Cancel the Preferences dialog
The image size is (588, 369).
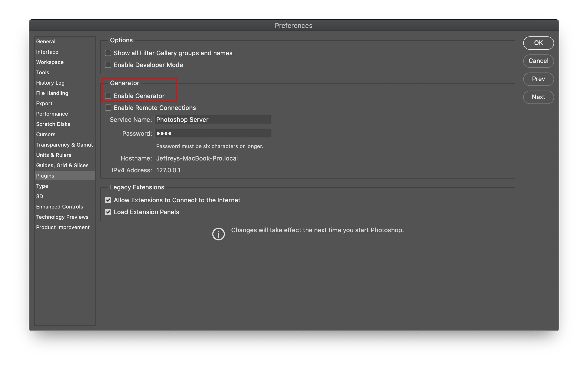[x=538, y=61]
